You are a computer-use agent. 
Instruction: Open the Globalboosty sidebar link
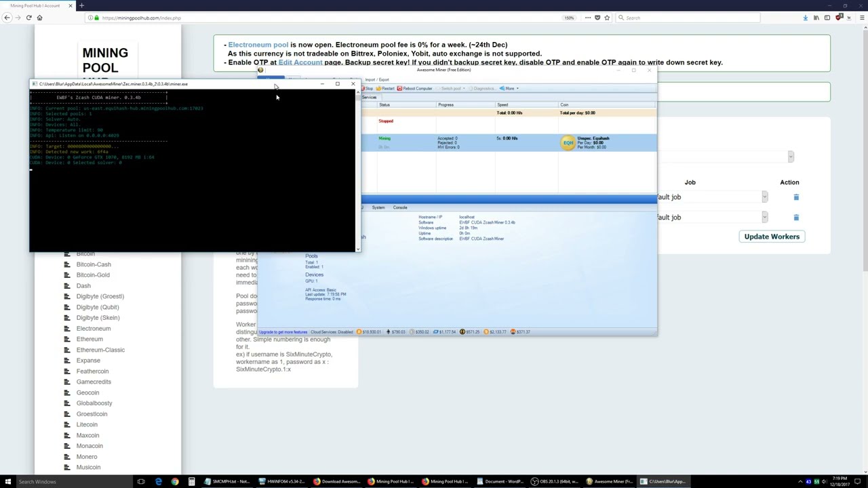click(x=94, y=403)
